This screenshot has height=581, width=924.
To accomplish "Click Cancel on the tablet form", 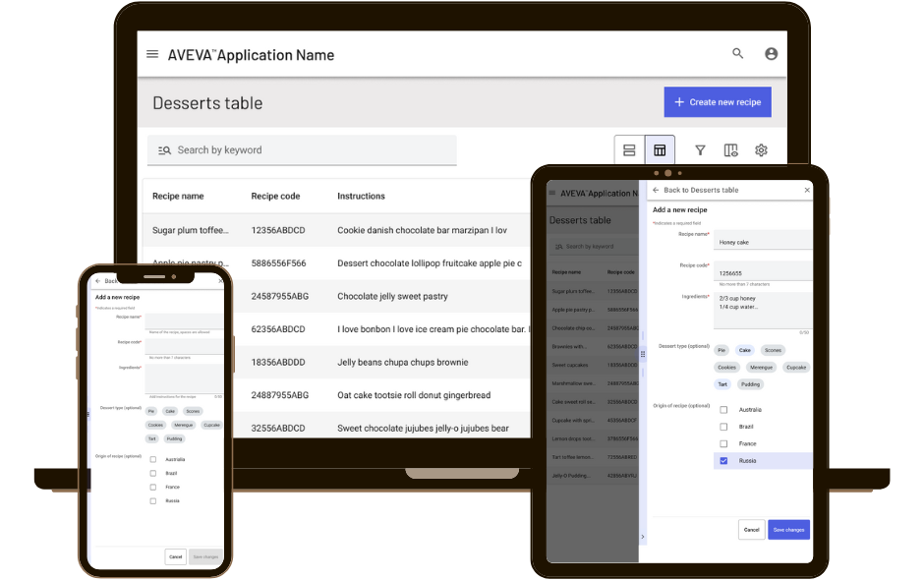I will 751,530.
